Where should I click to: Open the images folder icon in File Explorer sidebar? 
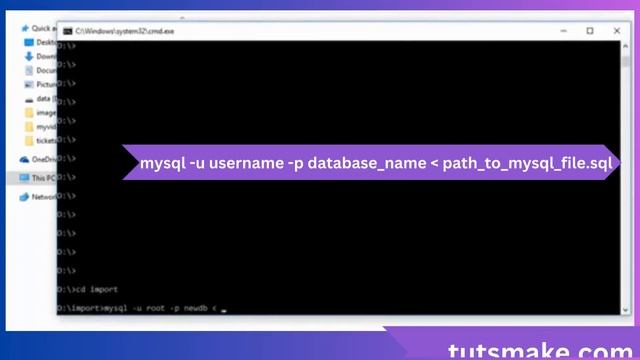click(29, 113)
